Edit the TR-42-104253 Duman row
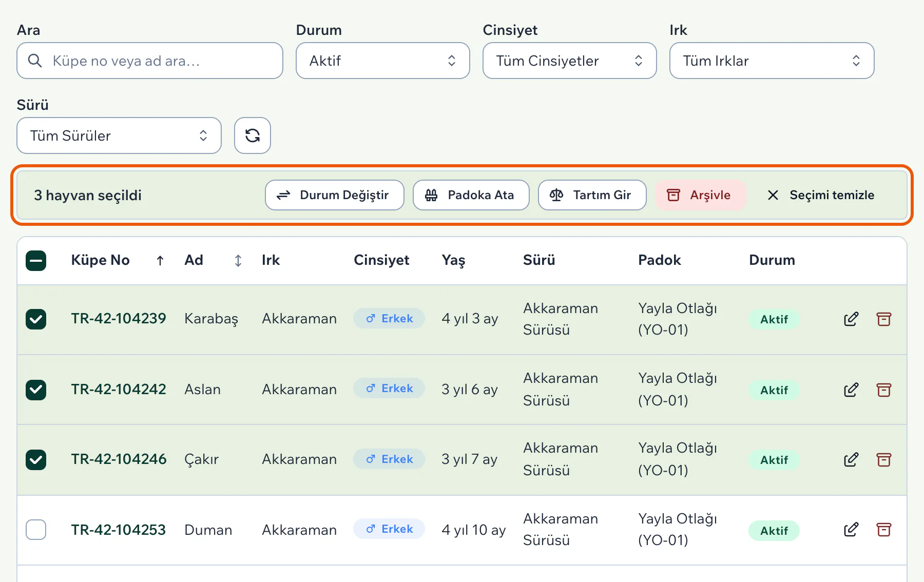 [851, 530]
